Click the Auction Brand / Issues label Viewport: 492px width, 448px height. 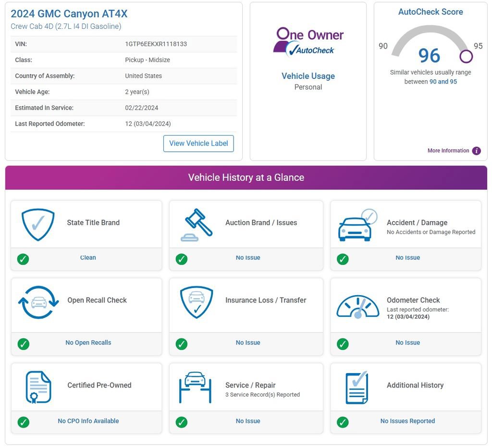(x=261, y=223)
